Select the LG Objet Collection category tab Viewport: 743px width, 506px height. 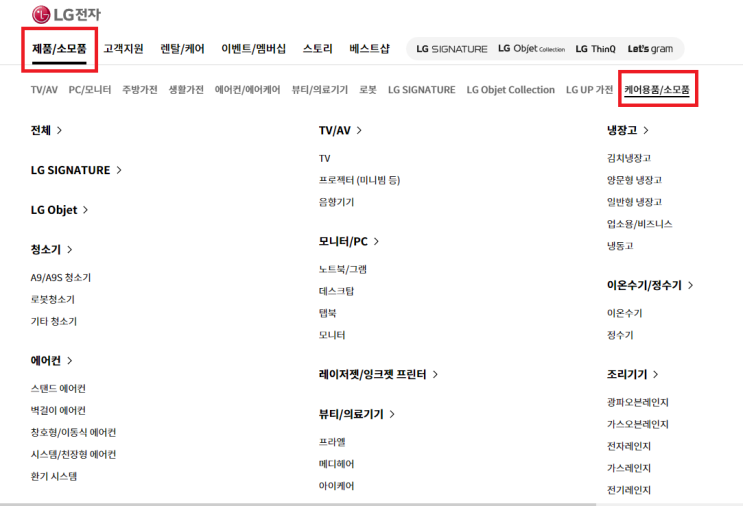point(510,90)
